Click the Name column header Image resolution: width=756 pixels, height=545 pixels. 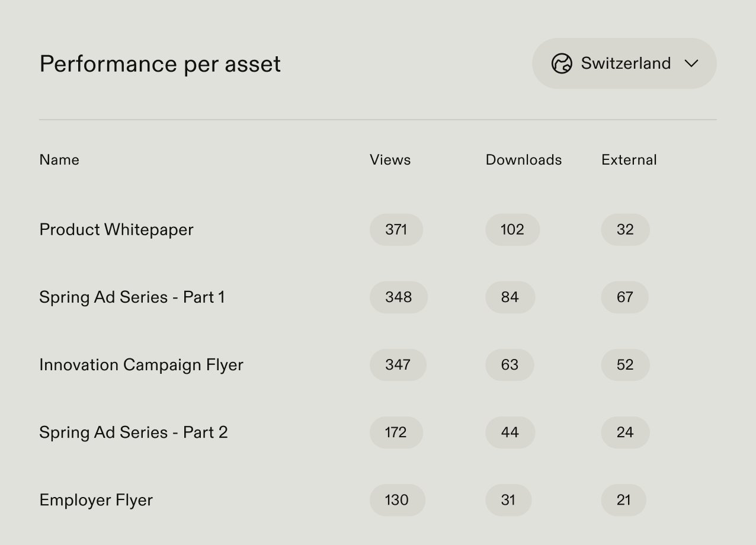click(x=59, y=160)
